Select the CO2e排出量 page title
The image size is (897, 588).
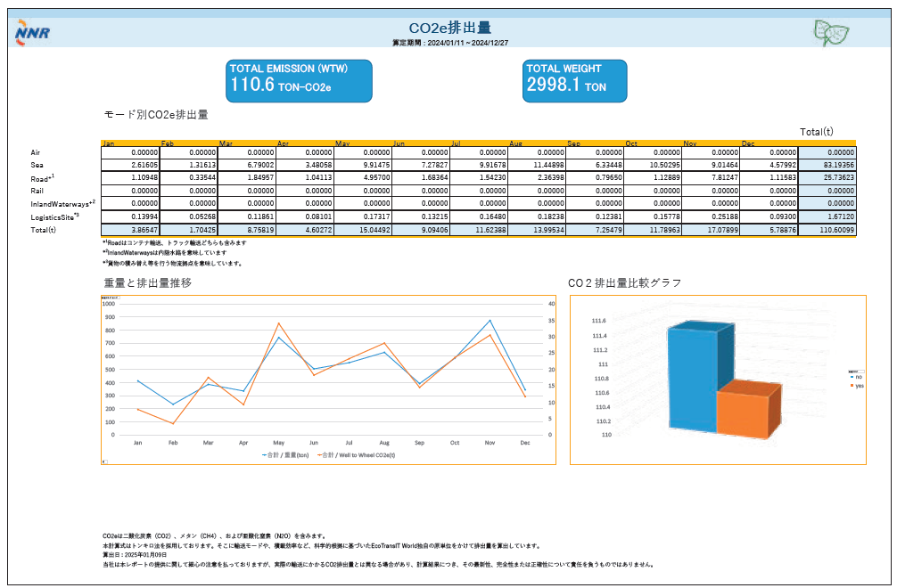(449, 28)
